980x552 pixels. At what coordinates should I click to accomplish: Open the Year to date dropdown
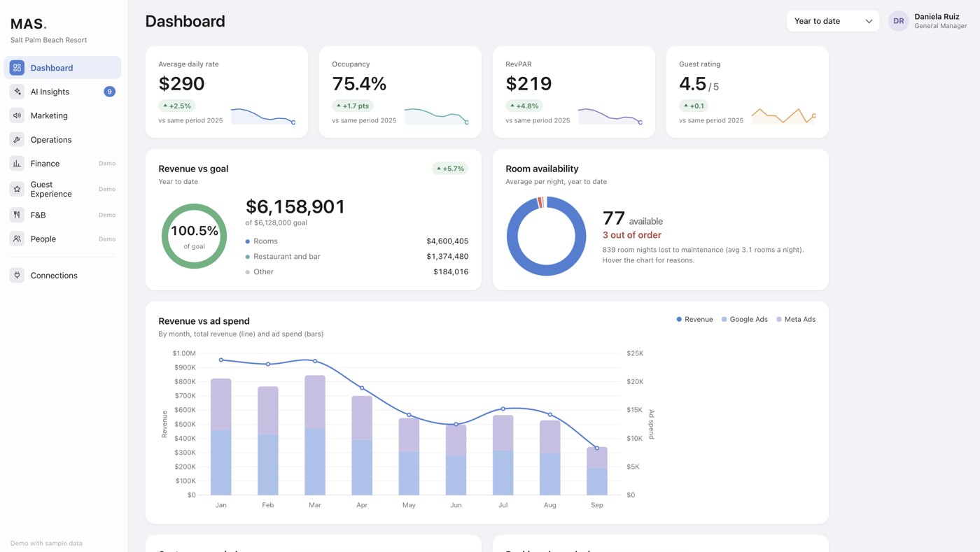coord(833,21)
